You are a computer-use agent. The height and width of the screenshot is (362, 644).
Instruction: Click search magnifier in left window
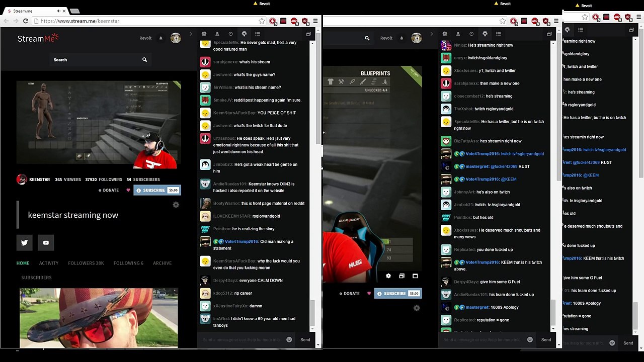pos(144,60)
